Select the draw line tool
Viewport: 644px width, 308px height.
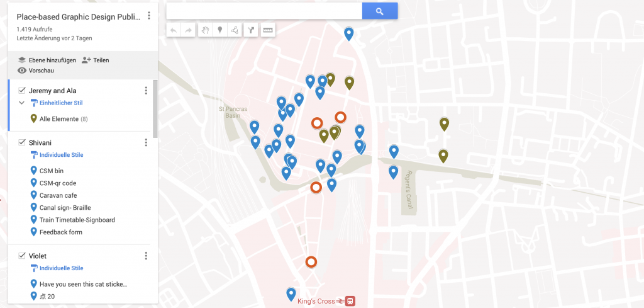point(235,30)
